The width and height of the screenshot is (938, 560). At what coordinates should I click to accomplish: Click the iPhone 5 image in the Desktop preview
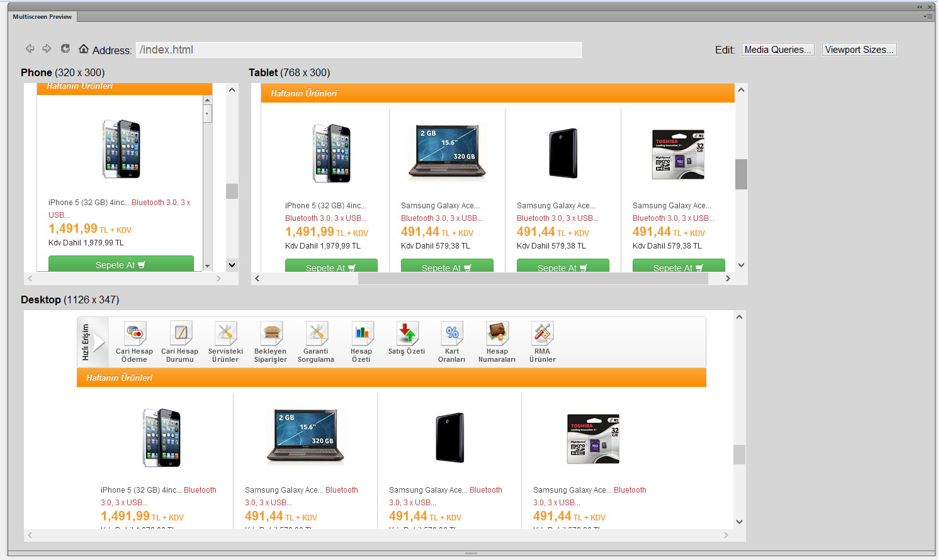[162, 437]
